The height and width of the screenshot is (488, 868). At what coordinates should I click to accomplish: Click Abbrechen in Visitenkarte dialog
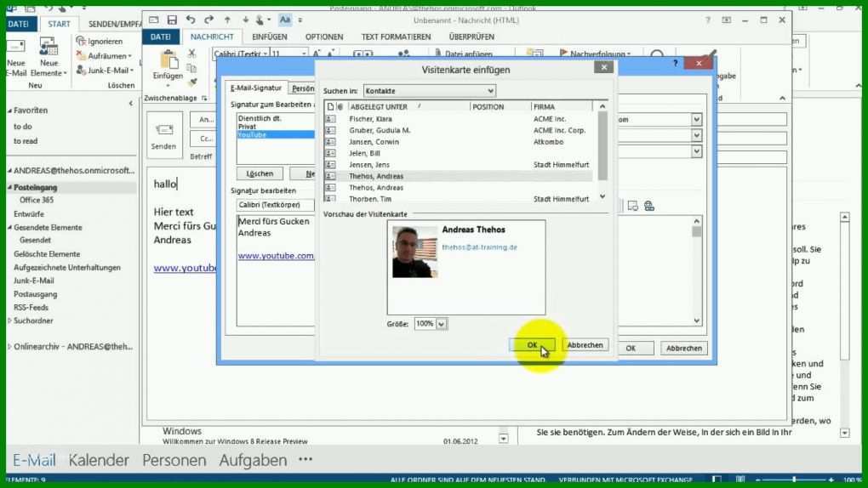(x=585, y=344)
